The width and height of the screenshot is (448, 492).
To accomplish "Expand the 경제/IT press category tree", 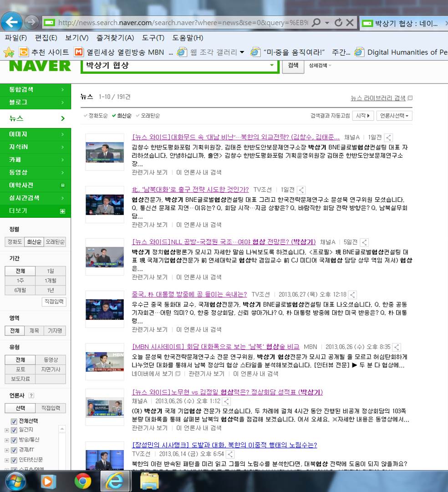I will click(x=7, y=450).
